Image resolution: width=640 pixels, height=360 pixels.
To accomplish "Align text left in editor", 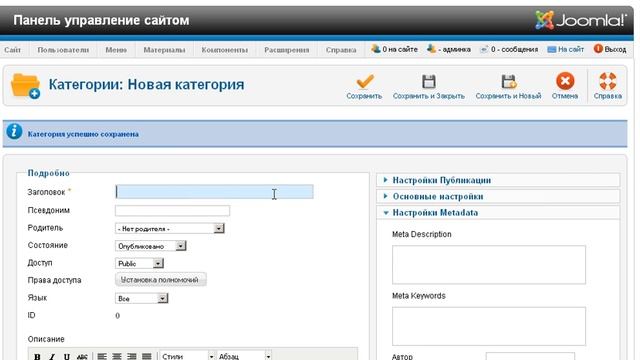I will (x=102, y=357).
